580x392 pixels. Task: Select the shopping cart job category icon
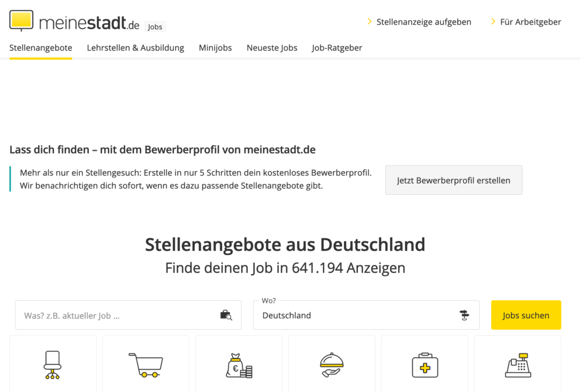click(x=146, y=365)
